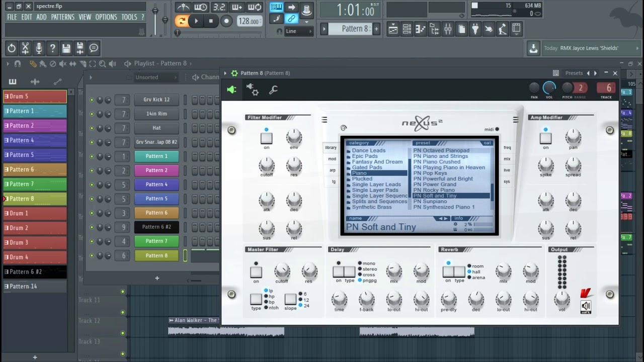Toggle Playlist snap magnet icon

click(18, 63)
